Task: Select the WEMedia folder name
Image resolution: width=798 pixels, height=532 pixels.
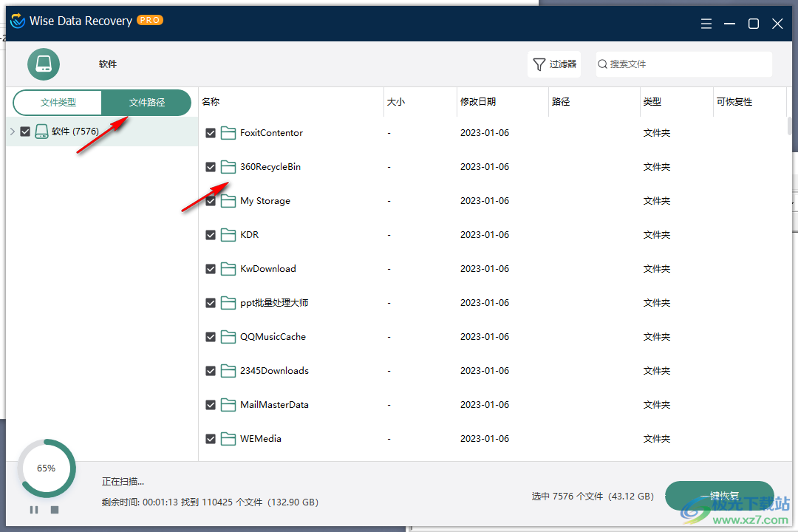Action: (261, 439)
